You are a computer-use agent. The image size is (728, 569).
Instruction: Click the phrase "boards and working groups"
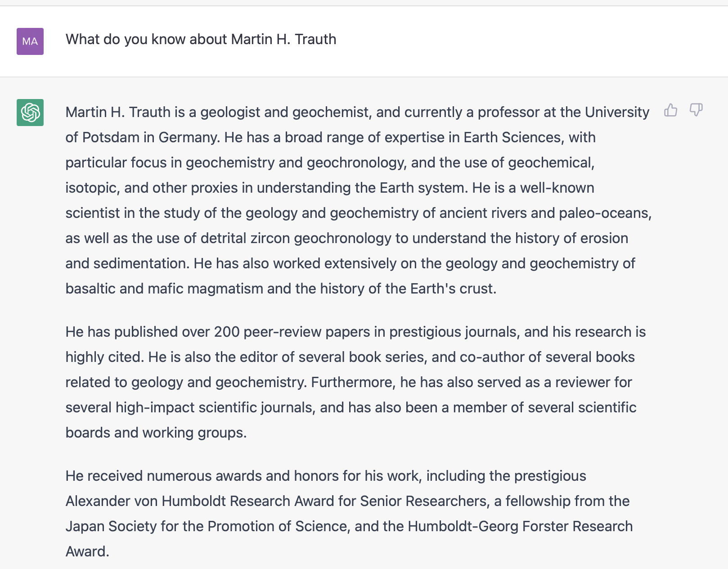pos(155,433)
